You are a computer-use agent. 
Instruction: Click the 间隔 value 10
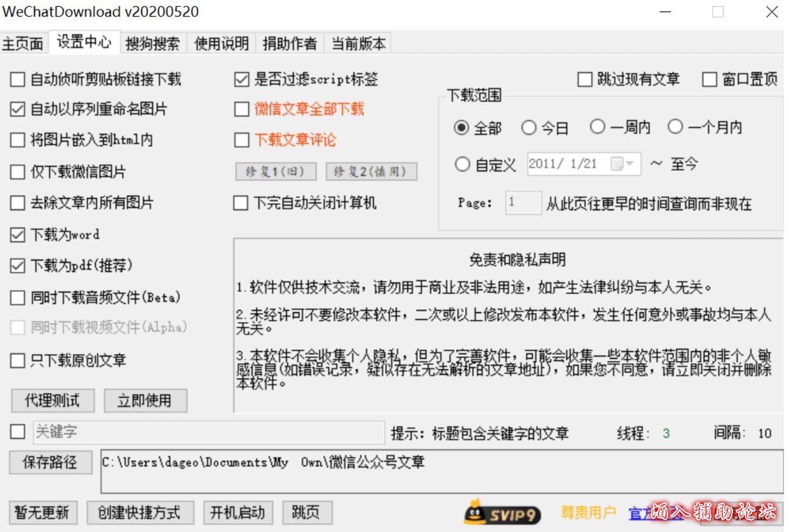point(765,434)
